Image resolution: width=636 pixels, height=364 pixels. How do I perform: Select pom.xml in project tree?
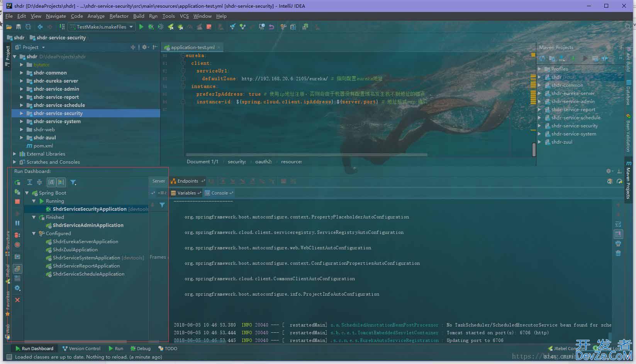(43, 146)
